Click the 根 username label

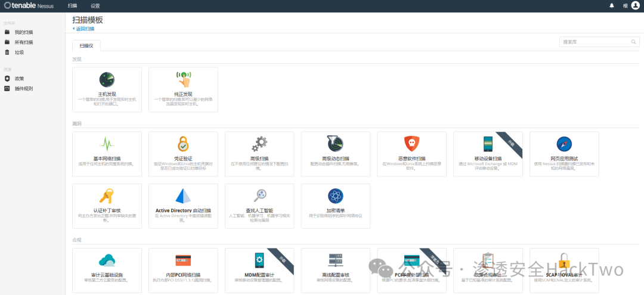pos(625,6)
